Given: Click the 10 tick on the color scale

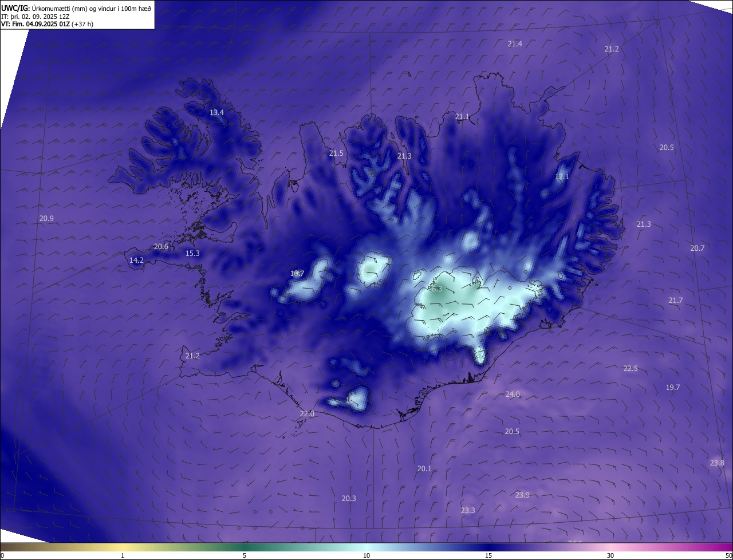Looking at the screenshot, I should [x=366, y=555].
